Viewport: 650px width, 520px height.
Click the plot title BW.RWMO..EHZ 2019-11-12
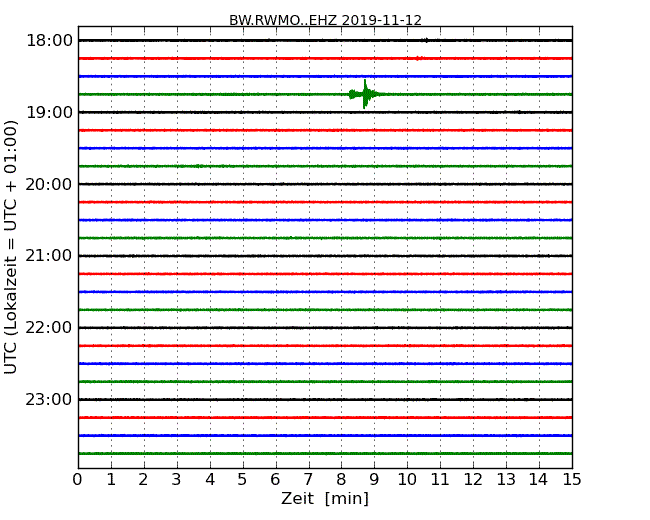(325, 20)
